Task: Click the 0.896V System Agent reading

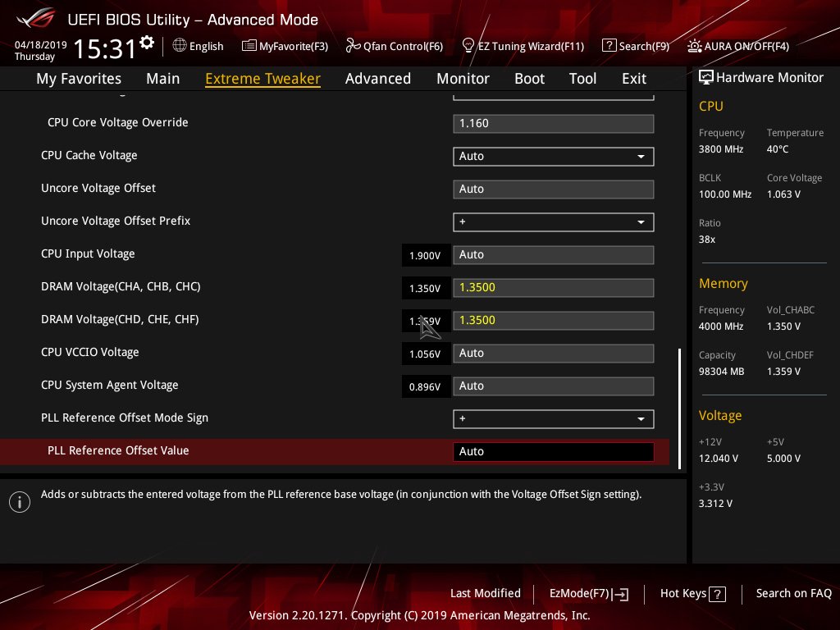Action: click(x=426, y=387)
